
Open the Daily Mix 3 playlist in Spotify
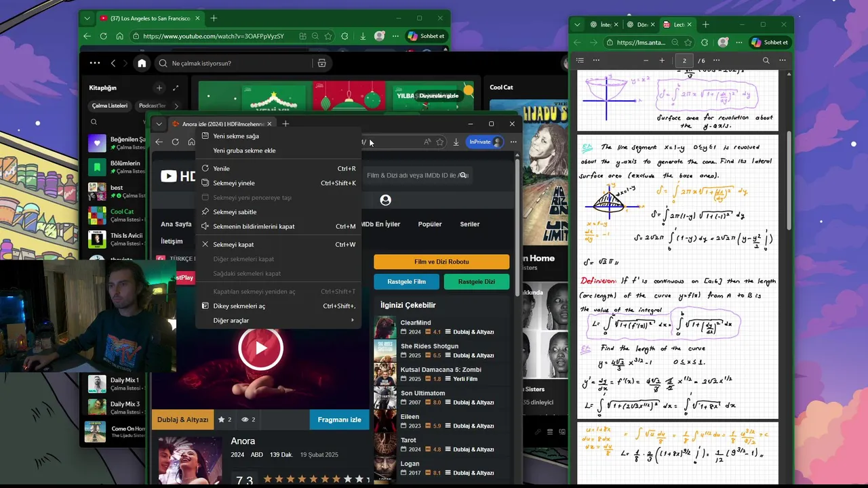pos(117,407)
